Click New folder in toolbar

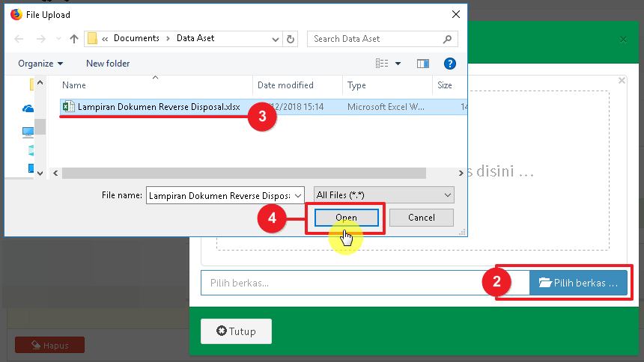(108, 64)
